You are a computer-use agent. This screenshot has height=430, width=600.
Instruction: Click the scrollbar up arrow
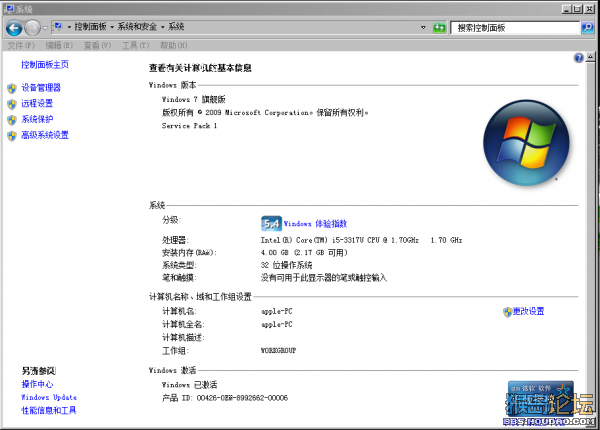coord(590,57)
